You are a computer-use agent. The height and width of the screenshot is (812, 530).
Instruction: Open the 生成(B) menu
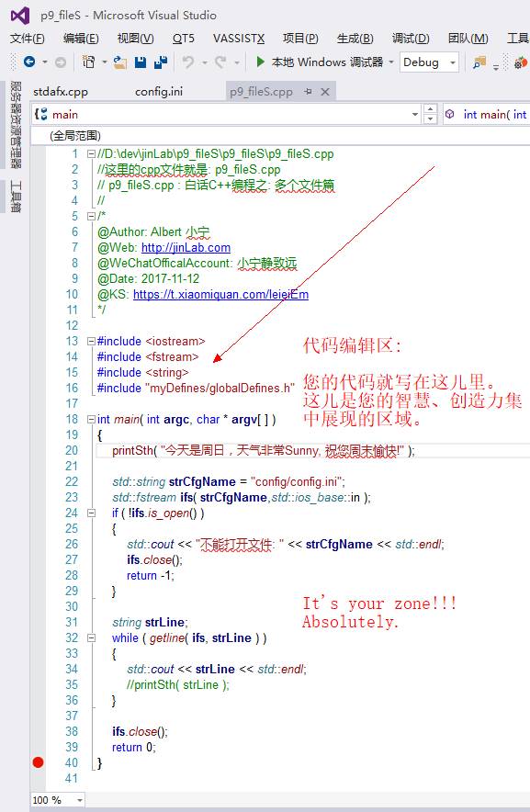click(355, 39)
